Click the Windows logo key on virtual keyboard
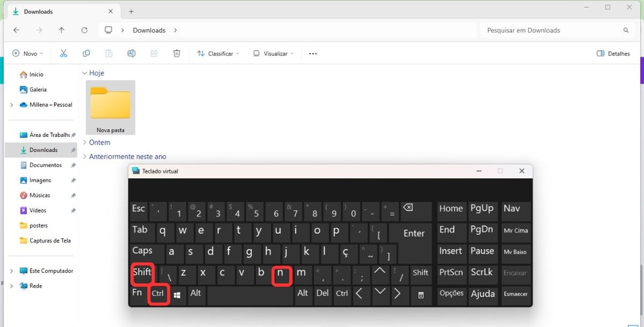The height and width of the screenshot is (327, 644). tap(177, 296)
